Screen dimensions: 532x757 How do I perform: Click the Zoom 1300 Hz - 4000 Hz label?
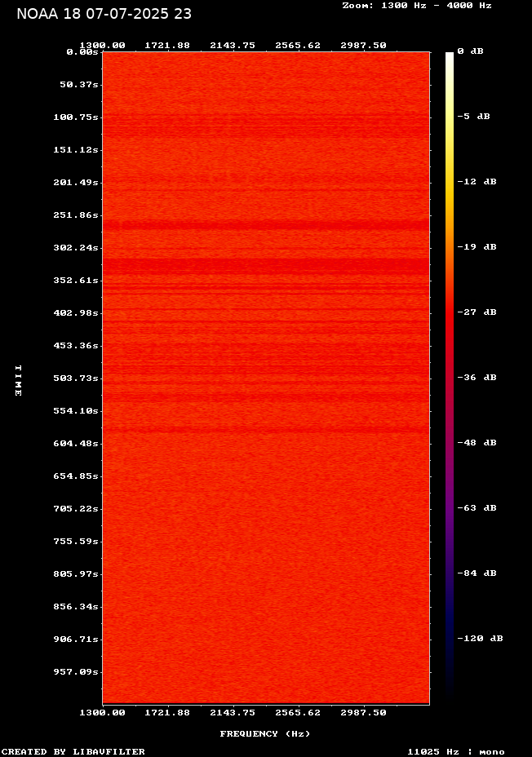416,5
